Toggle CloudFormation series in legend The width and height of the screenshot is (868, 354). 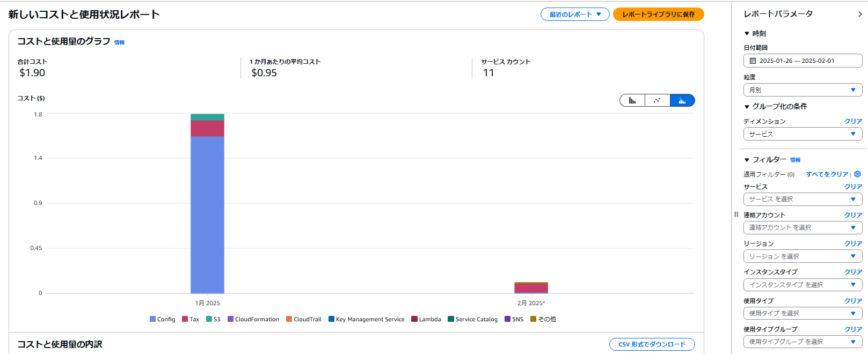pos(253,319)
